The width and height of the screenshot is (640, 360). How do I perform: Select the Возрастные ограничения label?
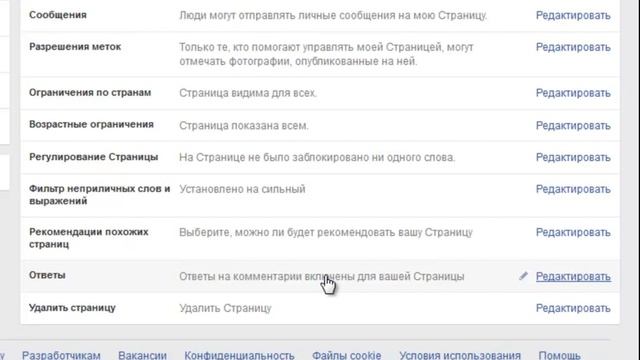pyautogui.click(x=91, y=124)
